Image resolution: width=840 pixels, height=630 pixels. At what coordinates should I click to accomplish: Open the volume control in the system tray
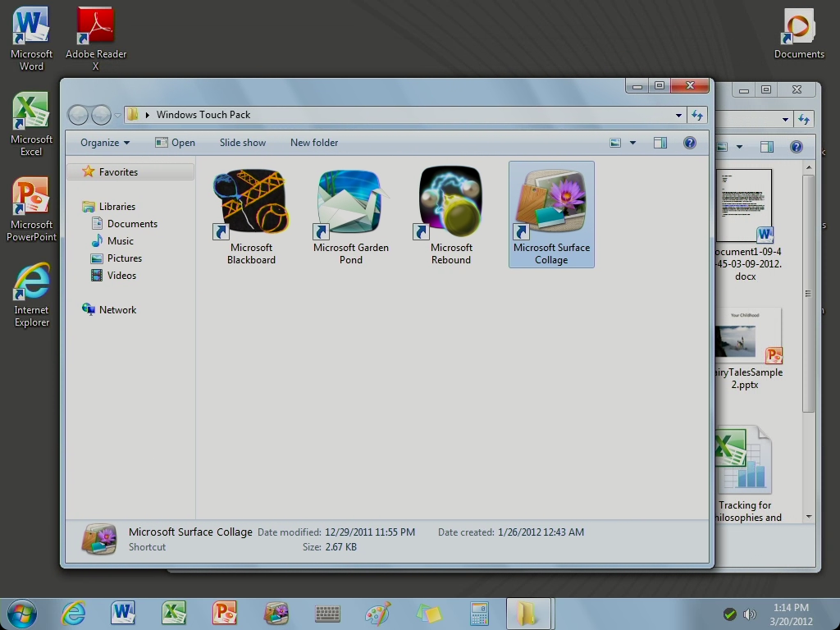tap(750, 614)
